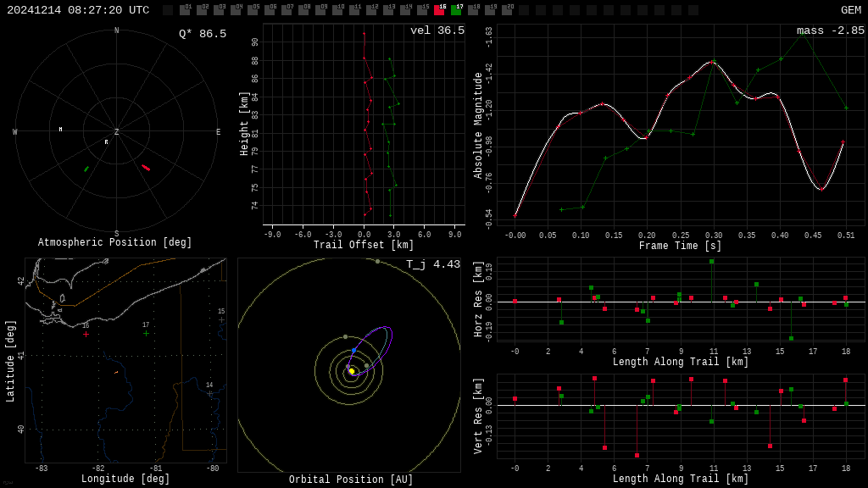Select the vel 36.5 readout
Image resolution: width=868 pixels, height=488 pixels.
437,30
